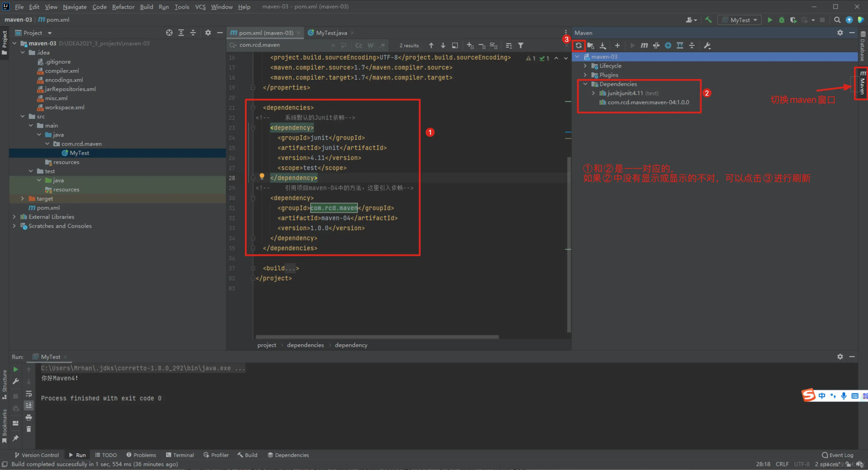The width and height of the screenshot is (868, 470).
Task: Open the Refactor menu
Action: tap(123, 7)
